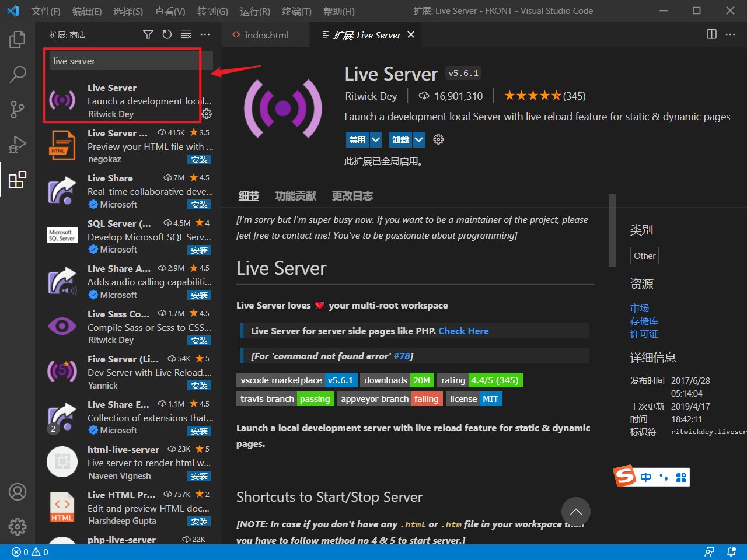
Task: Click the Other category tag
Action: tap(645, 256)
